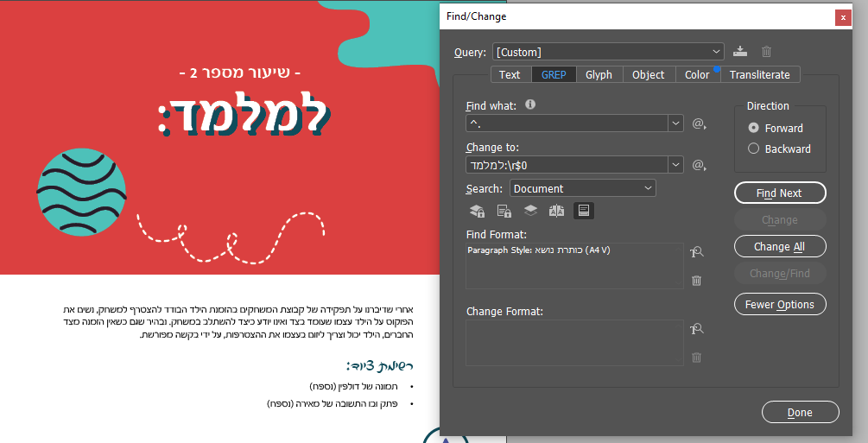
Task: Click the disabled Change button
Action: [x=779, y=220]
